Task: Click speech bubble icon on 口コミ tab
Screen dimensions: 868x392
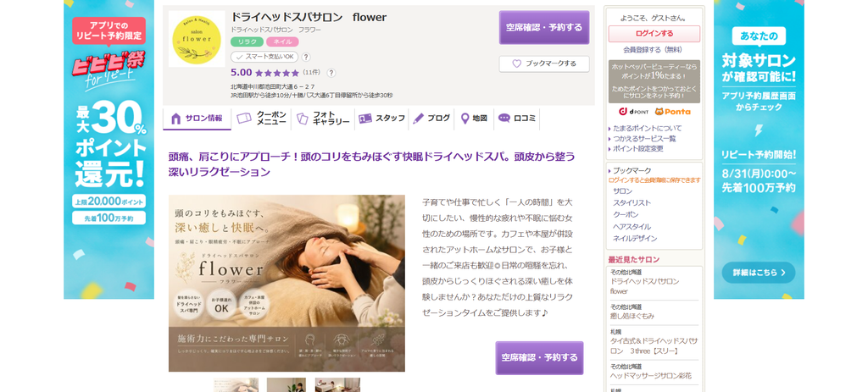Action: (504, 119)
